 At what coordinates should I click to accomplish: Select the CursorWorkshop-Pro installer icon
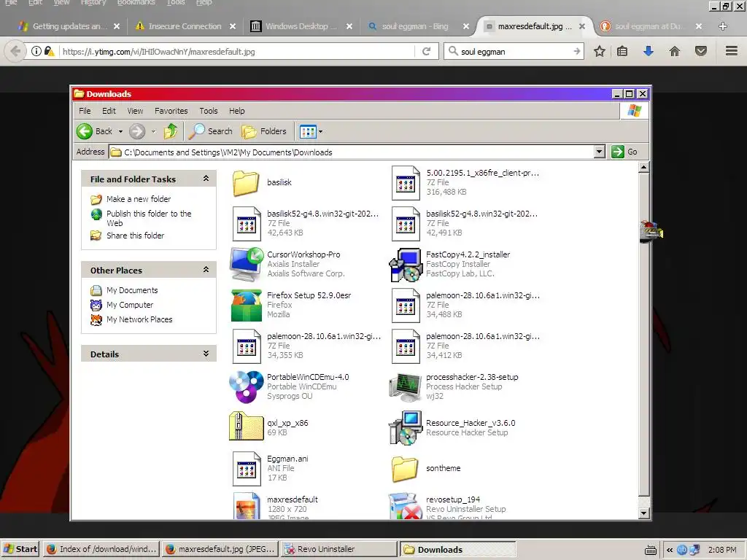[x=246, y=264]
